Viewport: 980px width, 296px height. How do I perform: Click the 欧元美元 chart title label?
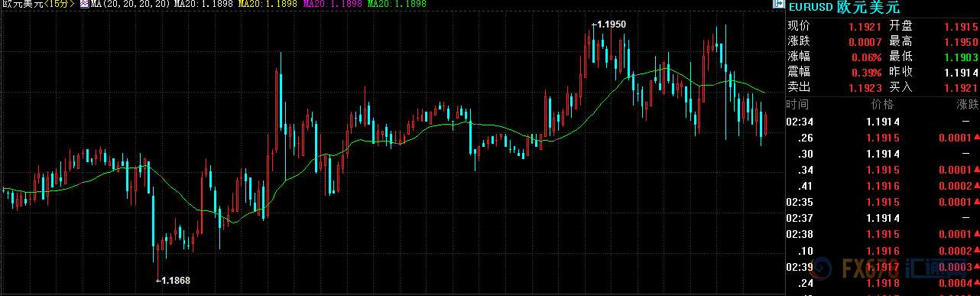pos(21,5)
